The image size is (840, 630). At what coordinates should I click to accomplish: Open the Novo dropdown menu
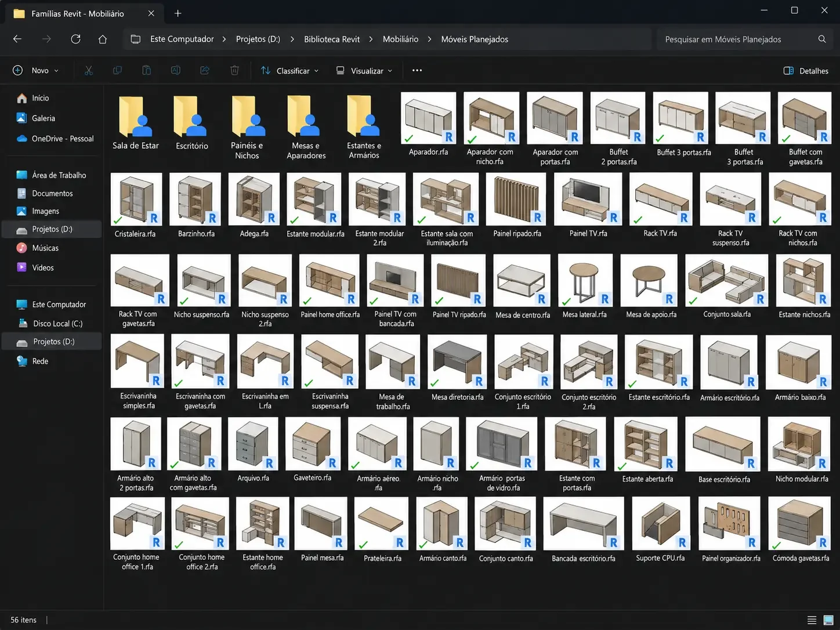click(35, 70)
